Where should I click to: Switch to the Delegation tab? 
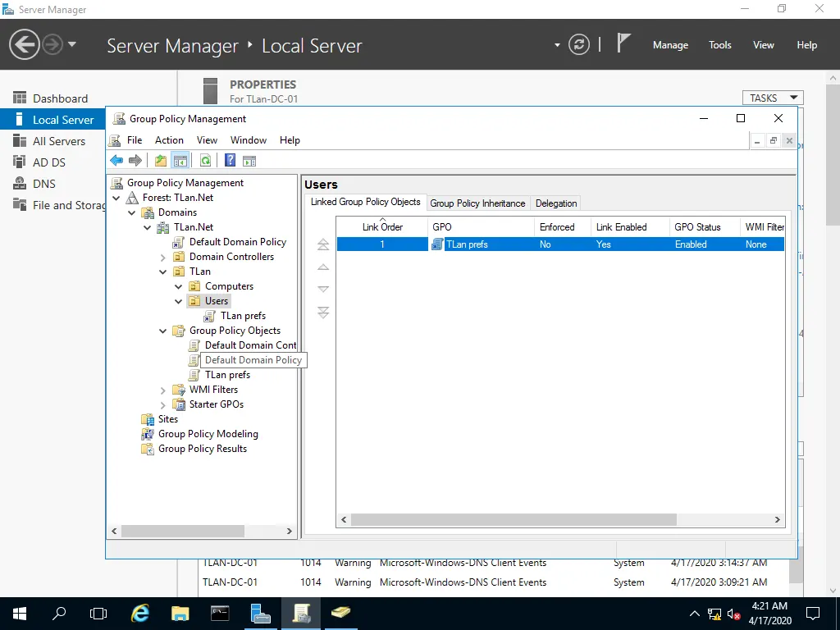pos(556,203)
